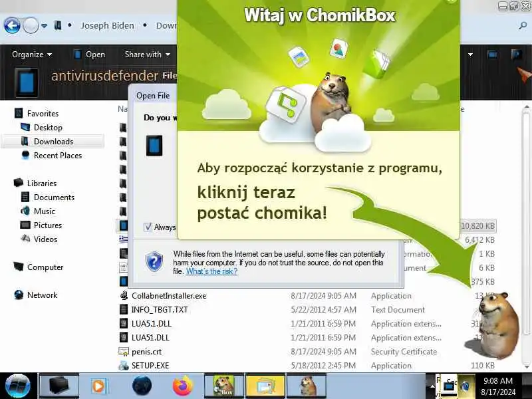Image resolution: width=532 pixels, height=399 pixels.
Task: Click Open in the Explorer toolbar
Action: click(x=90, y=55)
